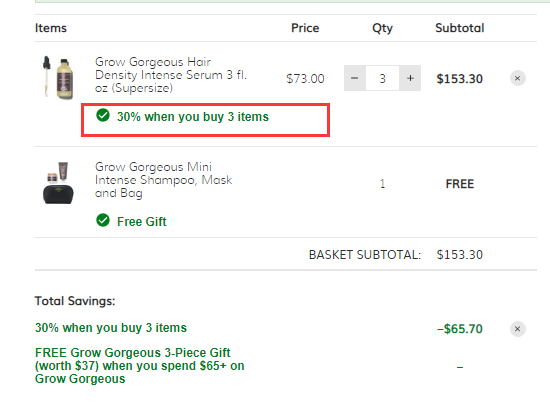Click the Qty column header
The width and height of the screenshot is (550, 411).
point(382,28)
